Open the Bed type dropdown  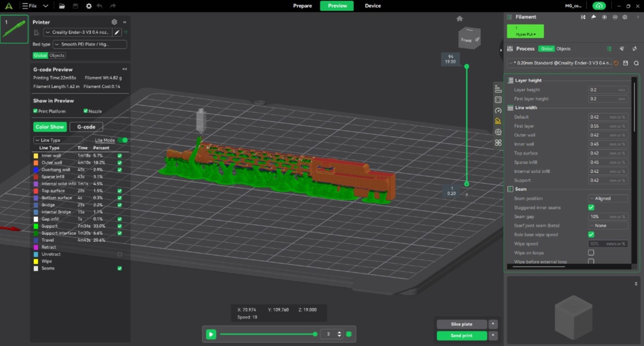click(x=90, y=44)
